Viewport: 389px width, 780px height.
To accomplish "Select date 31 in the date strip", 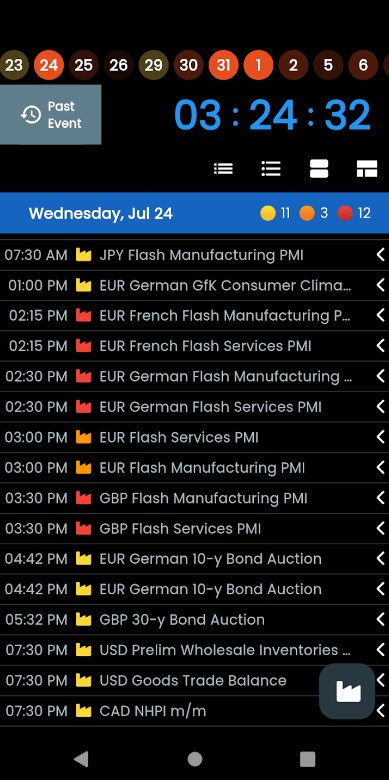I will pos(223,65).
